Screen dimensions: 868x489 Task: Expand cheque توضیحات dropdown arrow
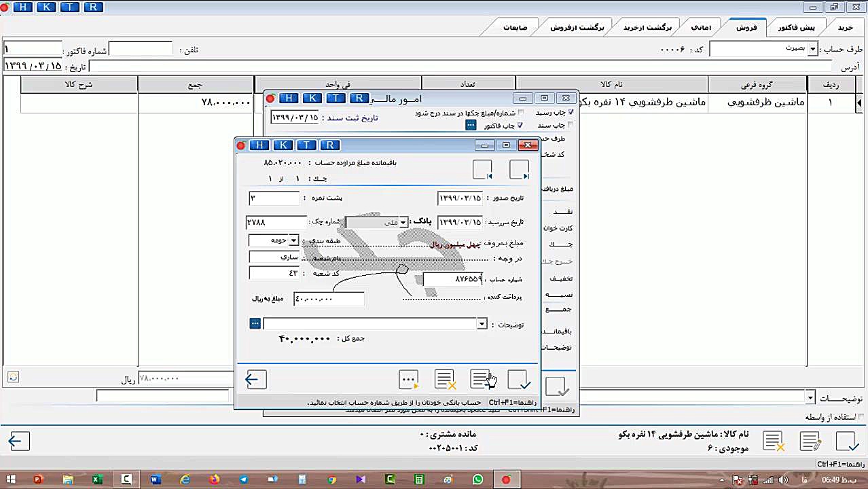[x=482, y=324]
